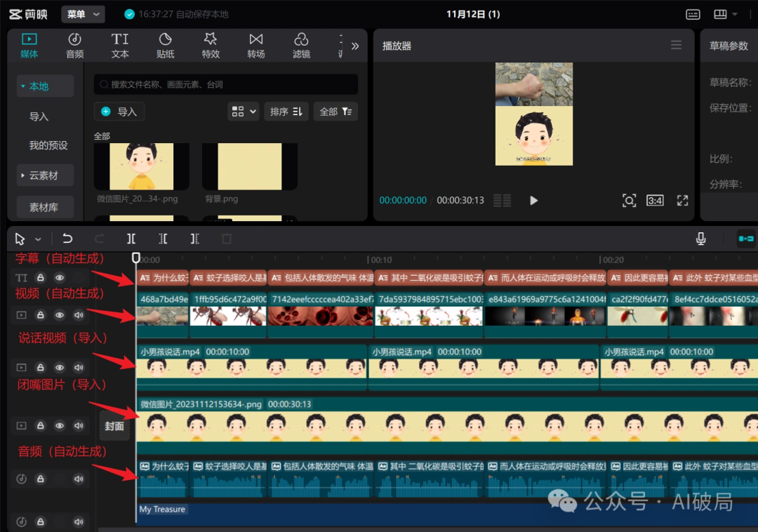Click the redo arrow in timeline toolbar
Viewport: 758px width, 532px height.
(x=99, y=238)
